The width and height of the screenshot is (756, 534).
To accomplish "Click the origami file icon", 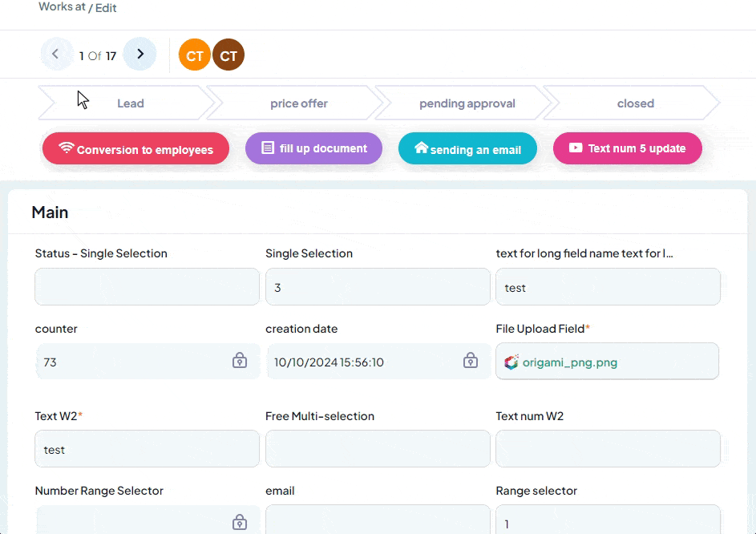I will pos(511,362).
